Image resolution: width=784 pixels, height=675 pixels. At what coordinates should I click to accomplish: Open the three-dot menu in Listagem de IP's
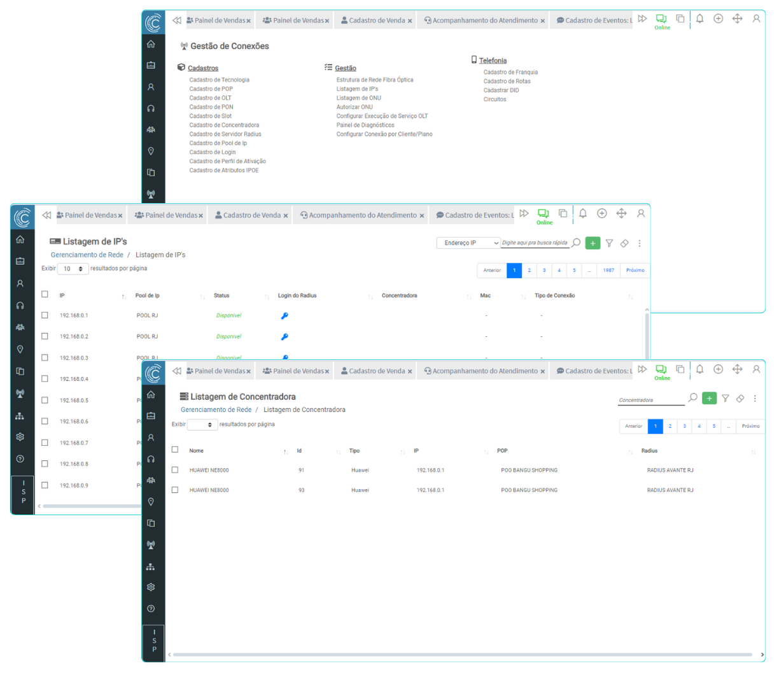tap(640, 243)
